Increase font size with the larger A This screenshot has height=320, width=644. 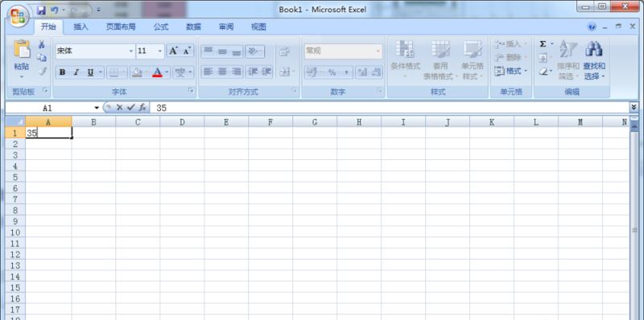click(x=173, y=51)
